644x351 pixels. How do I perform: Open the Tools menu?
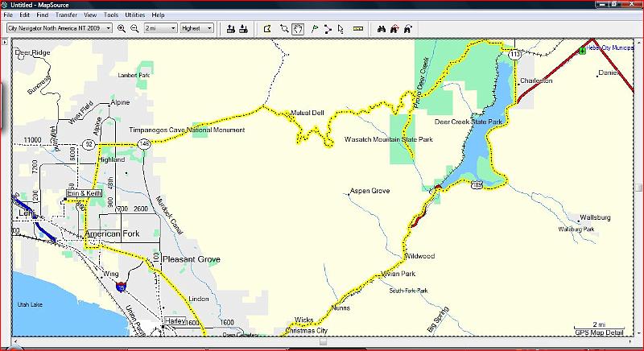tap(111, 14)
